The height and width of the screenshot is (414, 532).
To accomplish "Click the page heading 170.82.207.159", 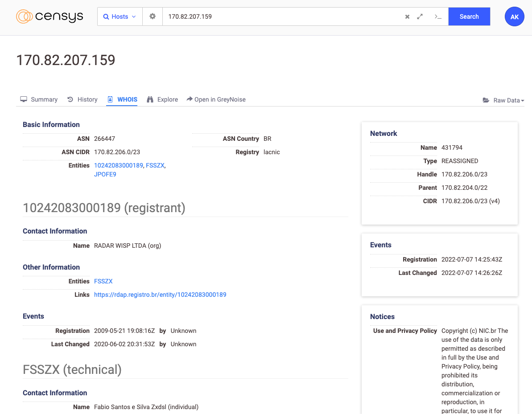I will pyautogui.click(x=66, y=60).
